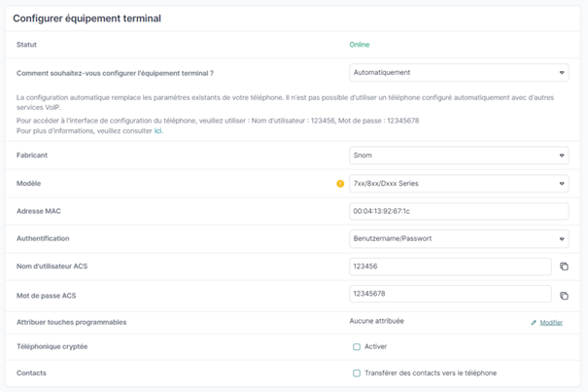Image resolution: width=588 pixels, height=392 pixels.
Task: Expand the Fabricant dropdown showing Snom
Action: tap(459, 155)
